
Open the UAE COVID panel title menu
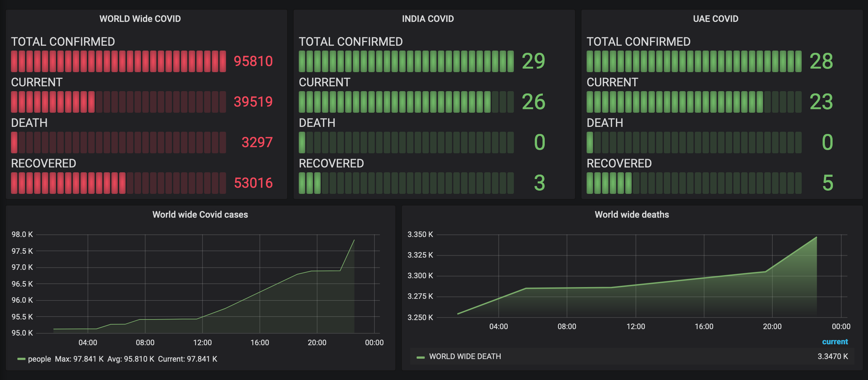[x=715, y=19]
